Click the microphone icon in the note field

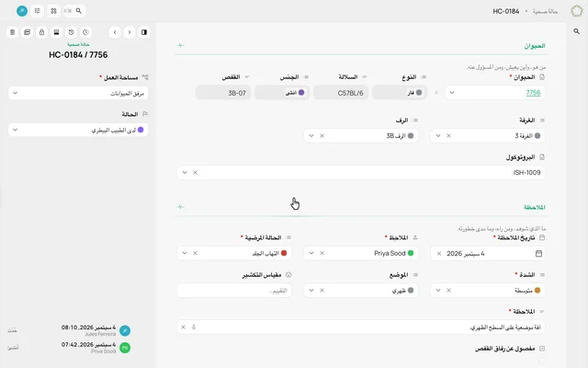tap(194, 328)
